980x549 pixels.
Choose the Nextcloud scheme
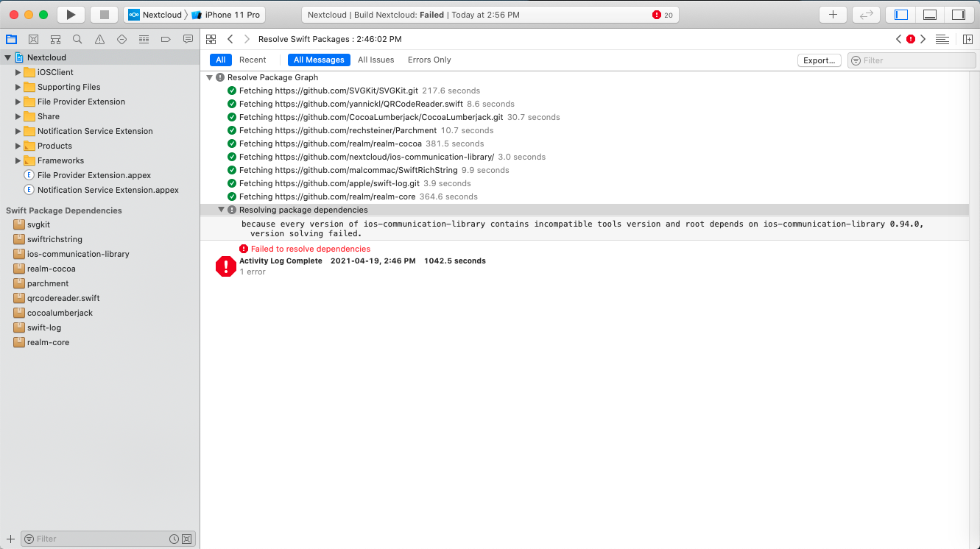155,15
